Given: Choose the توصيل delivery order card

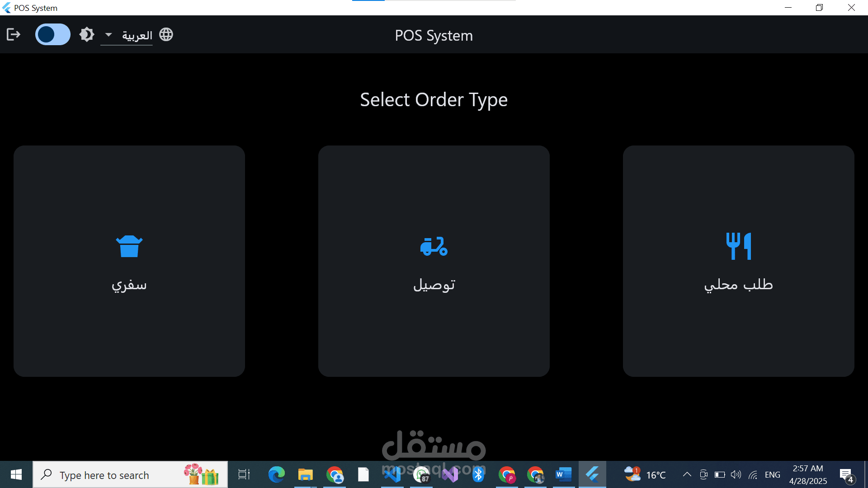Looking at the screenshot, I should (x=434, y=261).
